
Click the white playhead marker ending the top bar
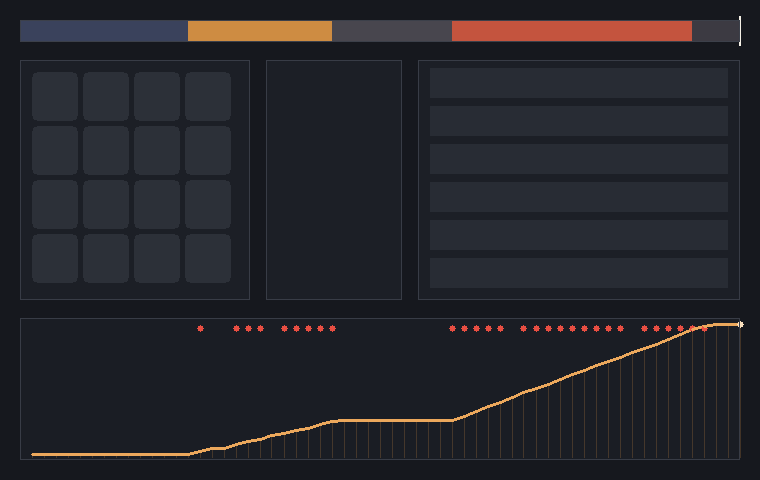[x=740, y=31]
